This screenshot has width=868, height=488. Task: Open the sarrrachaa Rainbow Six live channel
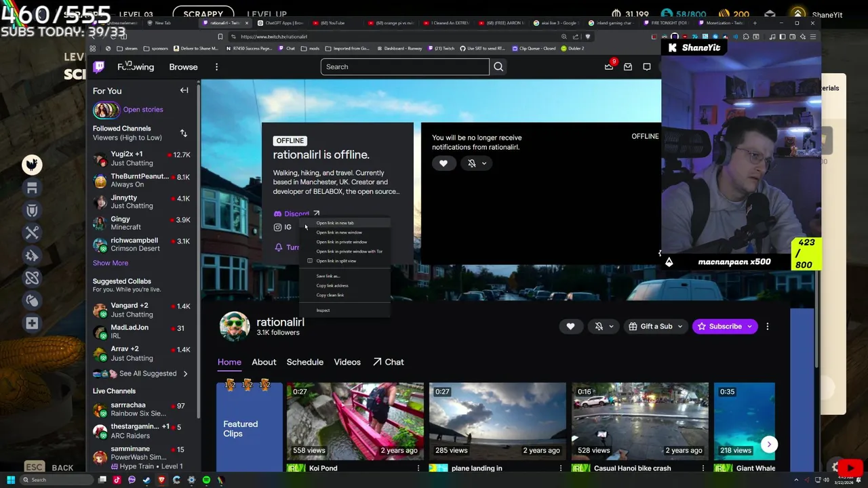(142, 409)
